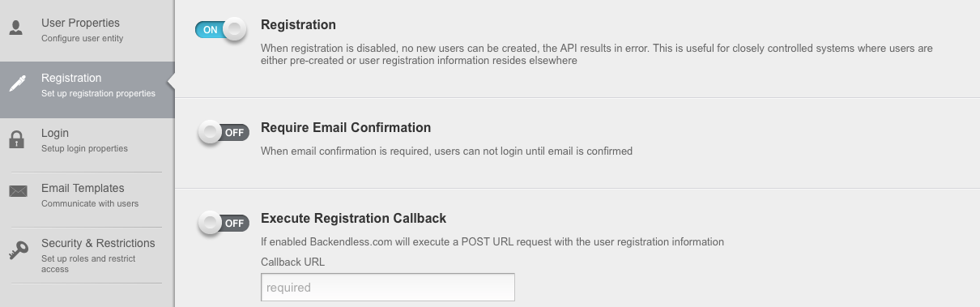This screenshot has height=307, width=980.
Task: Click the Callback URL input field
Action: point(388,288)
